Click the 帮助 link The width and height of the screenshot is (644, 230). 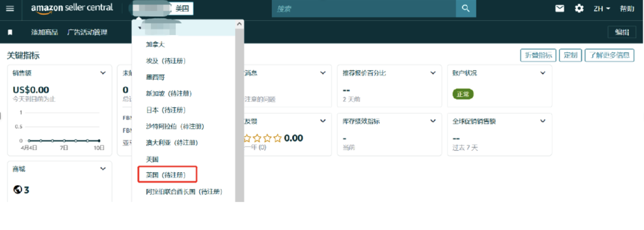pos(627,8)
